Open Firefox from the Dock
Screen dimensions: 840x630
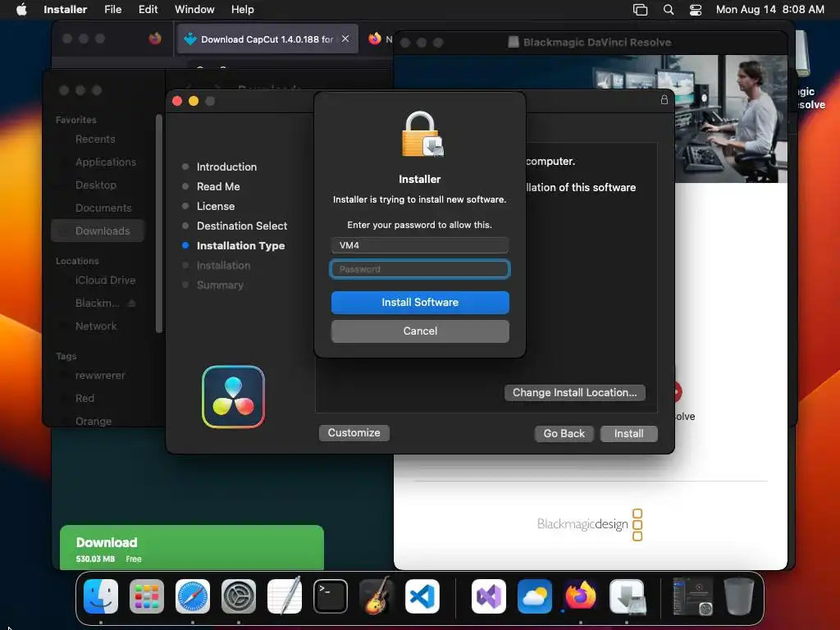pyautogui.click(x=581, y=596)
